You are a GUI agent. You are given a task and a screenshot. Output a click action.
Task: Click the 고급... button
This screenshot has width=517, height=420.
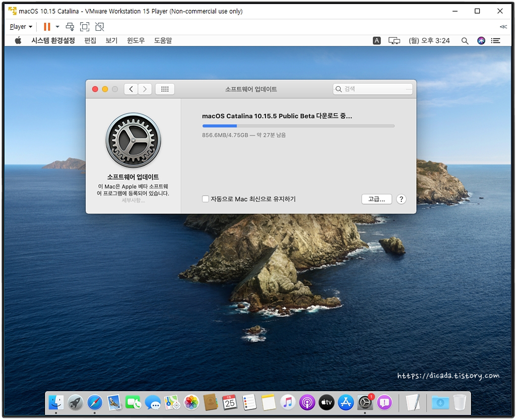click(x=376, y=199)
